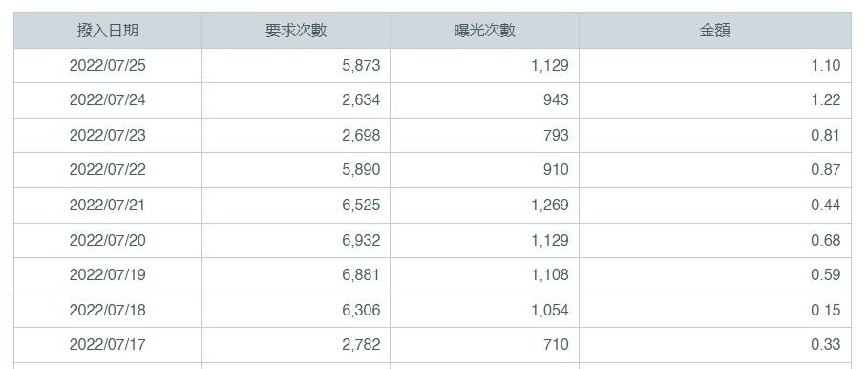Select the 2022/07/24 date cell
The width and height of the screenshot is (868, 369).
click(x=107, y=100)
